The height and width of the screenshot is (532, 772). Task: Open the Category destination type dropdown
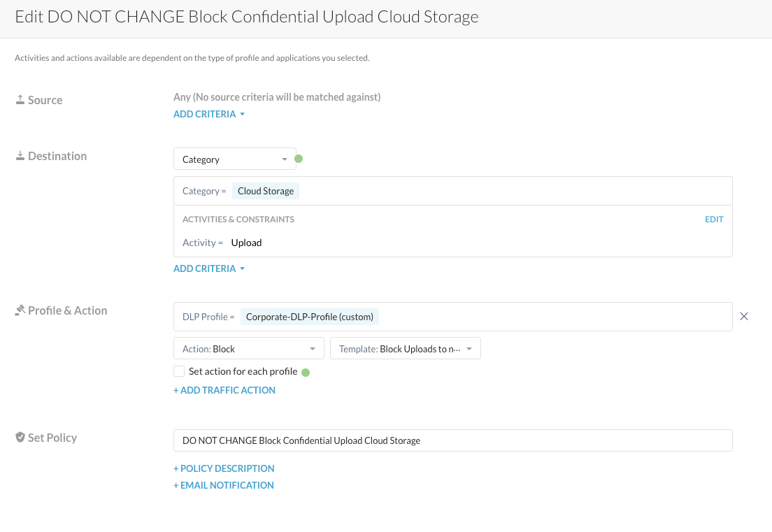[x=234, y=159]
